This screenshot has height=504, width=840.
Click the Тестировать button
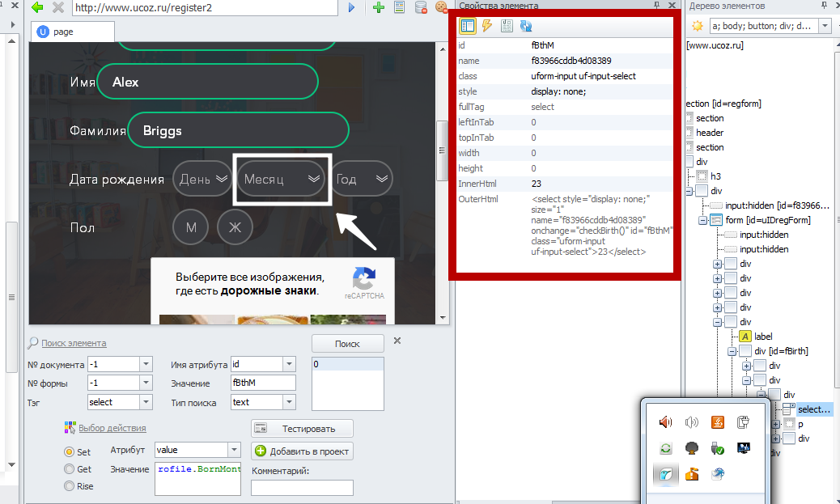coord(303,429)
